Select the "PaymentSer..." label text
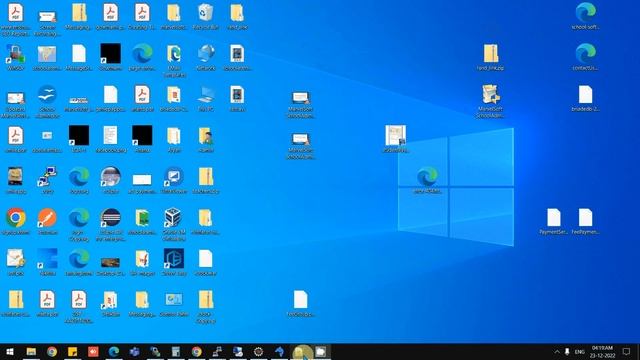The width and height of the screenshot is (640, 360). [x=553, y=232]
